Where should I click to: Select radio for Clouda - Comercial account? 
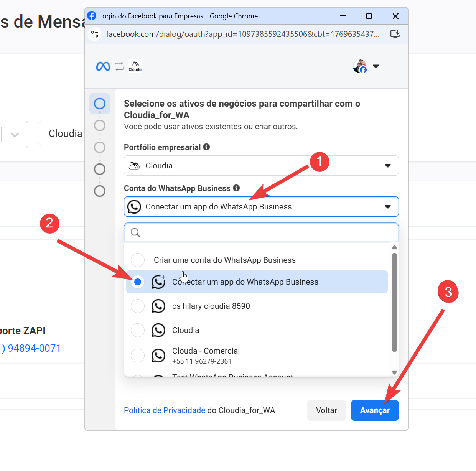138,356
